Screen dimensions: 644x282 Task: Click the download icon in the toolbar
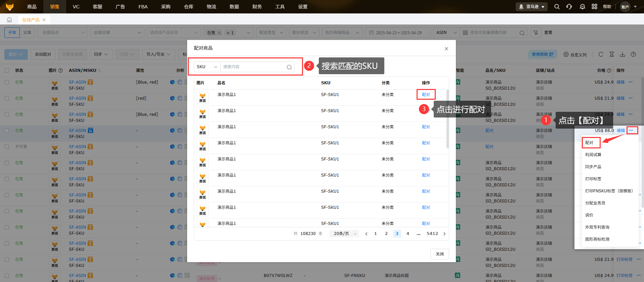coord(622,54)
